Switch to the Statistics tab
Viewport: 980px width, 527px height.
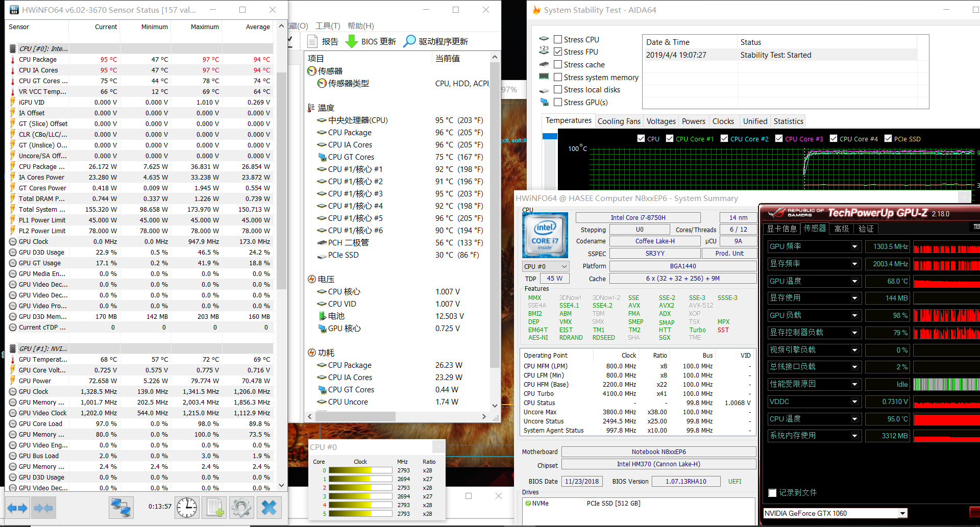coord(788,121)
